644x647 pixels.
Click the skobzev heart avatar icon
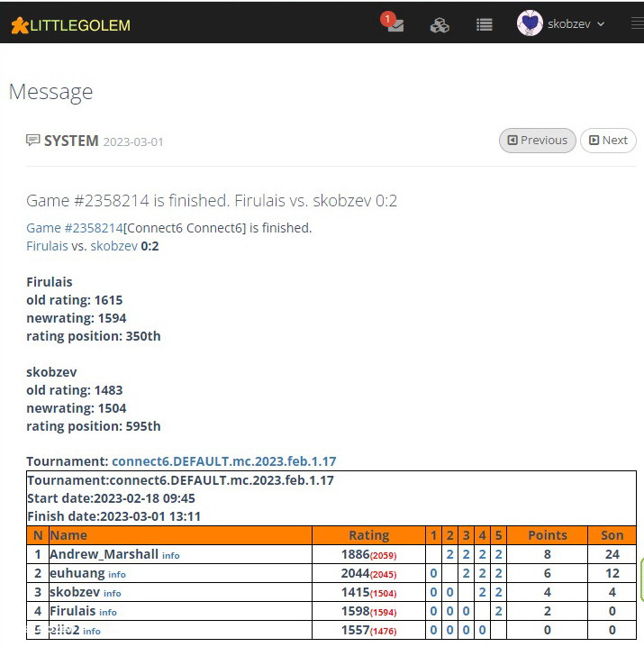tap(530, 23)
